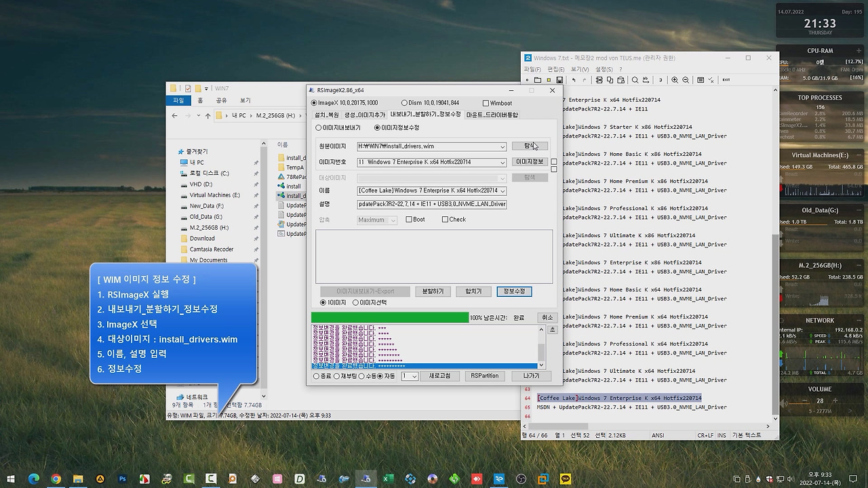Undo arrow icon in Notepad2 toolbar
This screenshot has height=488, width=868.
tap(574, 80)
